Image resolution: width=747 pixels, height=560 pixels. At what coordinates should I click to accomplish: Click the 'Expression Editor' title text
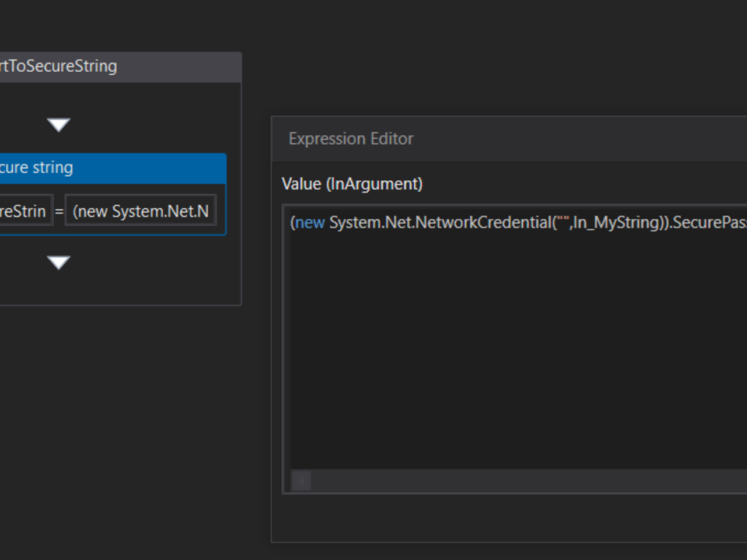(x=351, y=139)
